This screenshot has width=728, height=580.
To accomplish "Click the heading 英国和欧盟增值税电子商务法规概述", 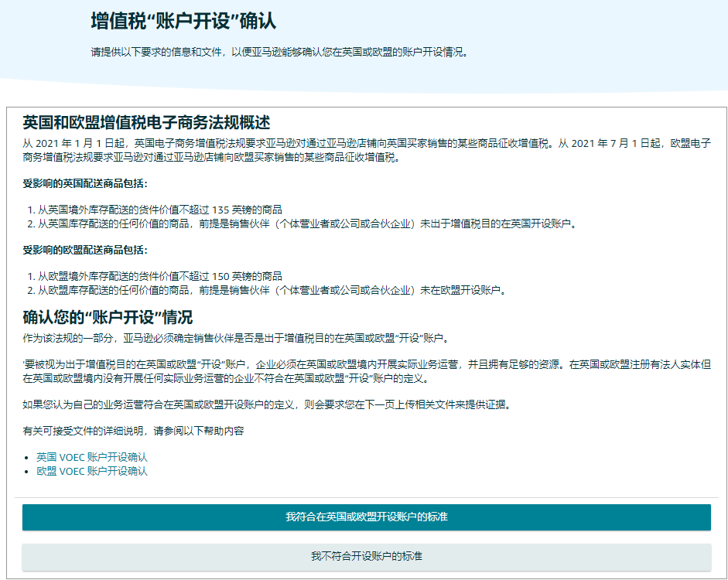I will (146, 123).
